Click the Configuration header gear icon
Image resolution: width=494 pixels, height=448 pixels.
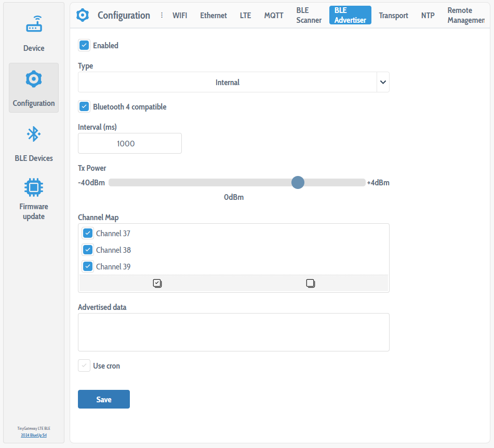coord(83,16)
